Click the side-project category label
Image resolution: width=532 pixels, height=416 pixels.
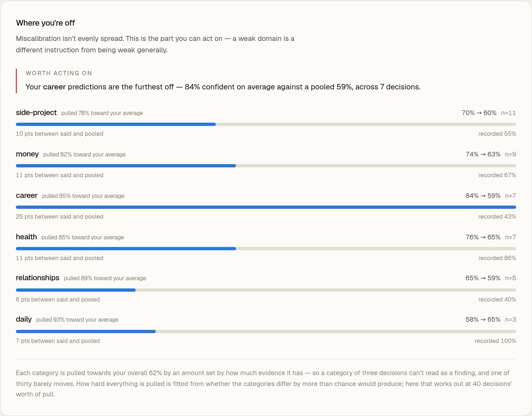36,113
